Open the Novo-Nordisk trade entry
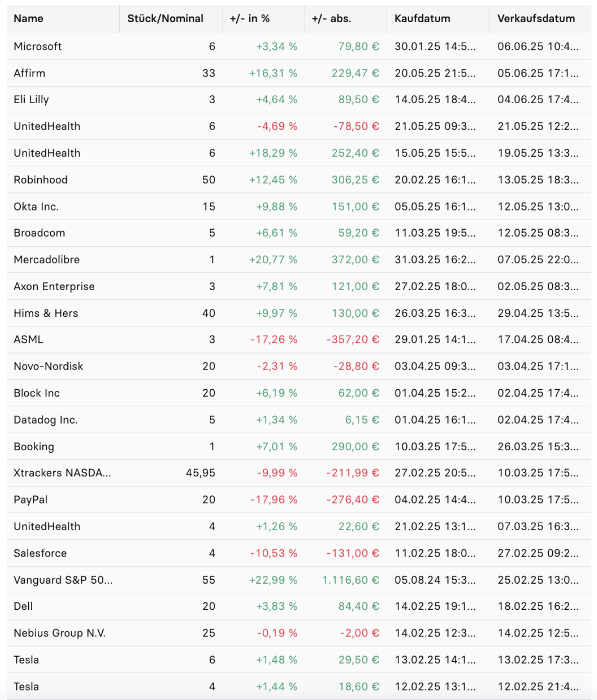 click(299, 366)
